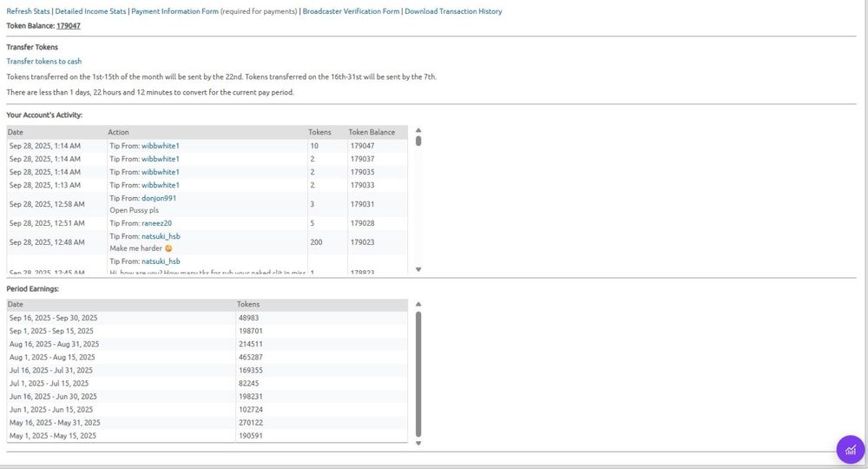Select earnings value 198231
The image size is (868, 469).
(x=251, y=396)
